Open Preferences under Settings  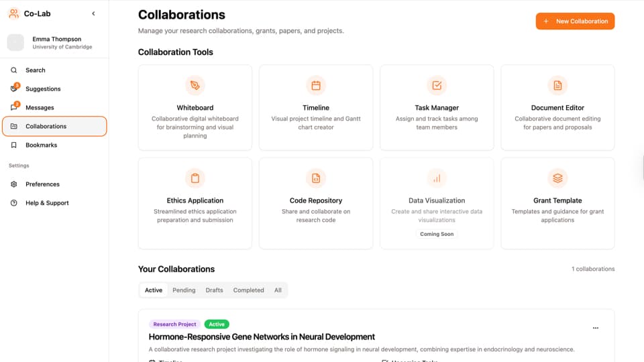point(54,184)
